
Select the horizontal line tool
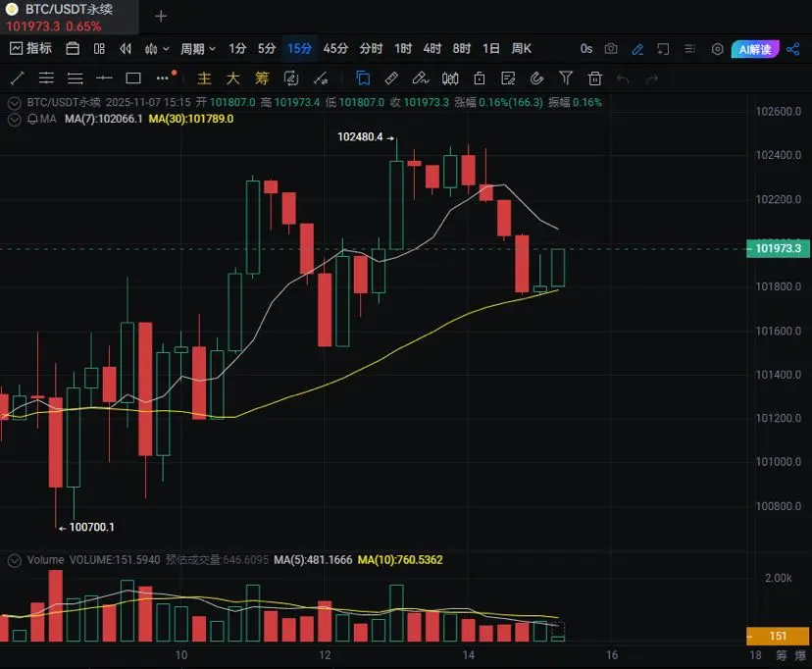(104, 78)
